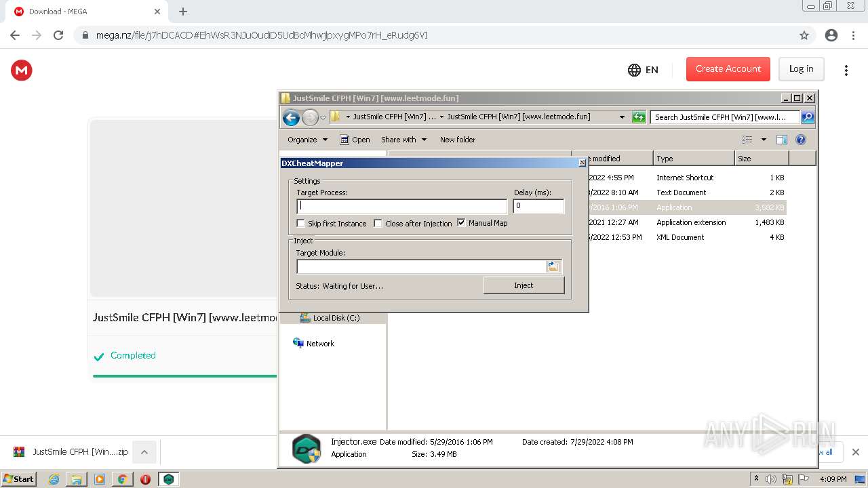868x488 pixels.
Task: Expand the Explorer address bar history dropdown
Action: (622, 117)
